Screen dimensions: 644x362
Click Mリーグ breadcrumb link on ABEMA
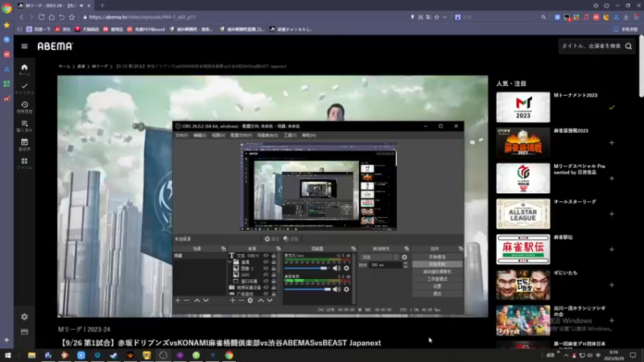coord(100,66)
